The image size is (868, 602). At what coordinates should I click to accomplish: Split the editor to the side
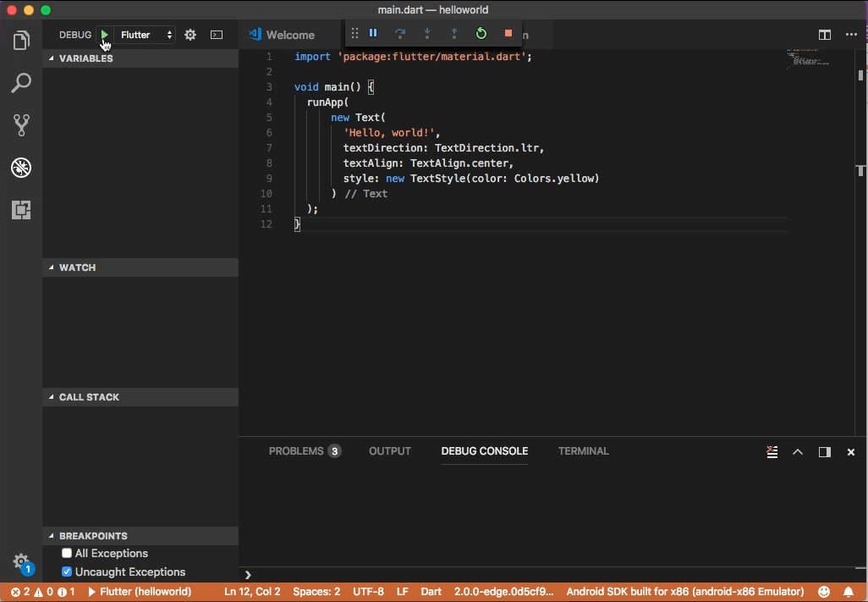824,35
